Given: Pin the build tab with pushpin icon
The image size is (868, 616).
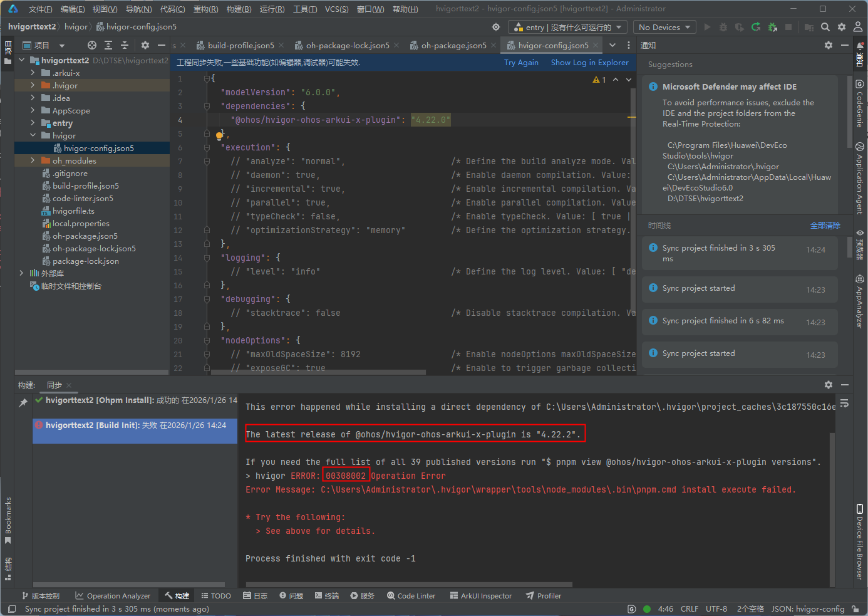Looking at the screenshot, I should click(x=23, y=402).
